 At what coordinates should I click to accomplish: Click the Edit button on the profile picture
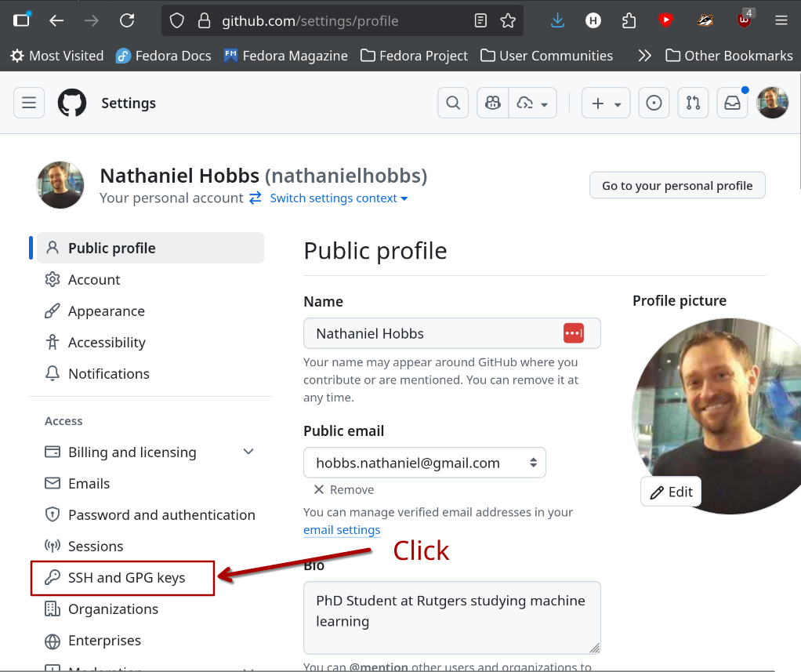(x=670, y=491)
